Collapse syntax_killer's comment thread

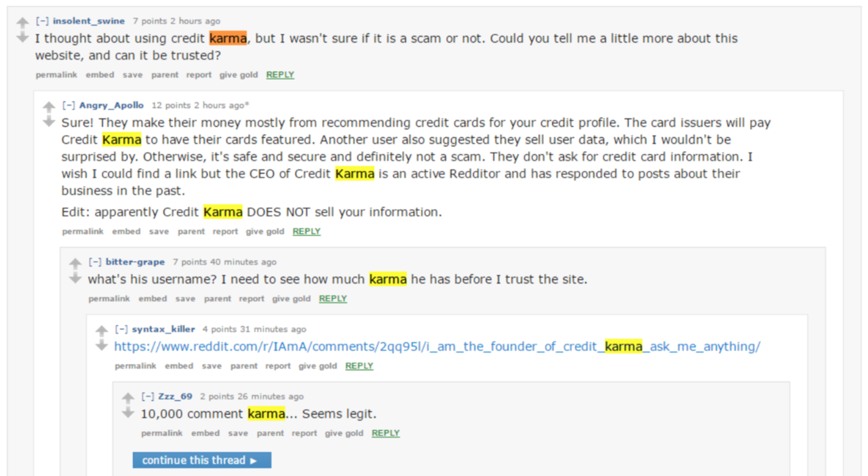click(121, 329)
